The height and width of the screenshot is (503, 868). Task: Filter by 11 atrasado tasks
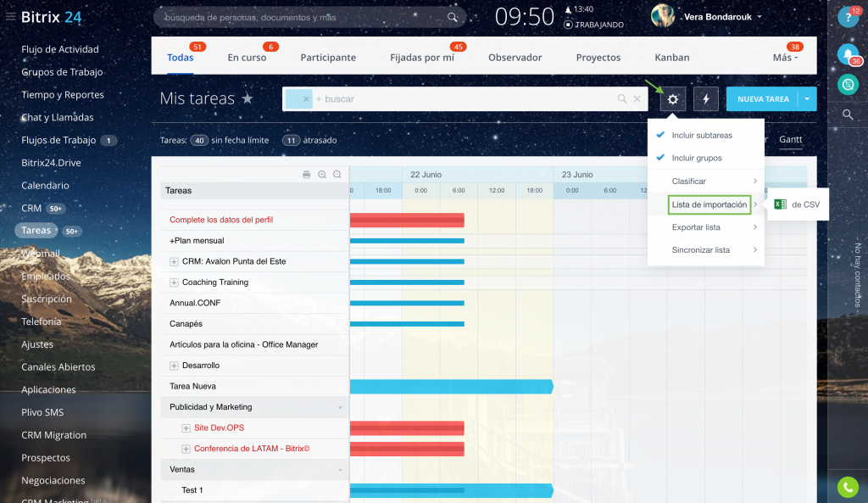(309, 140)
